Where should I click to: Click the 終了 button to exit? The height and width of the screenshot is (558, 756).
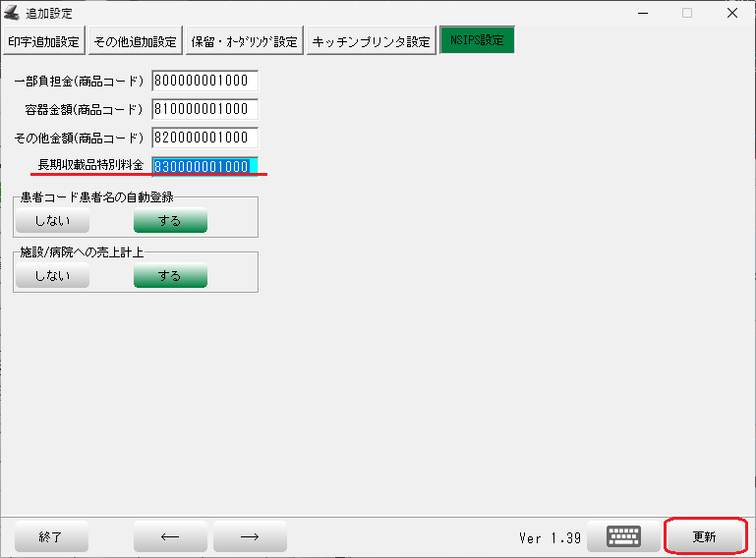pos(51,536)
